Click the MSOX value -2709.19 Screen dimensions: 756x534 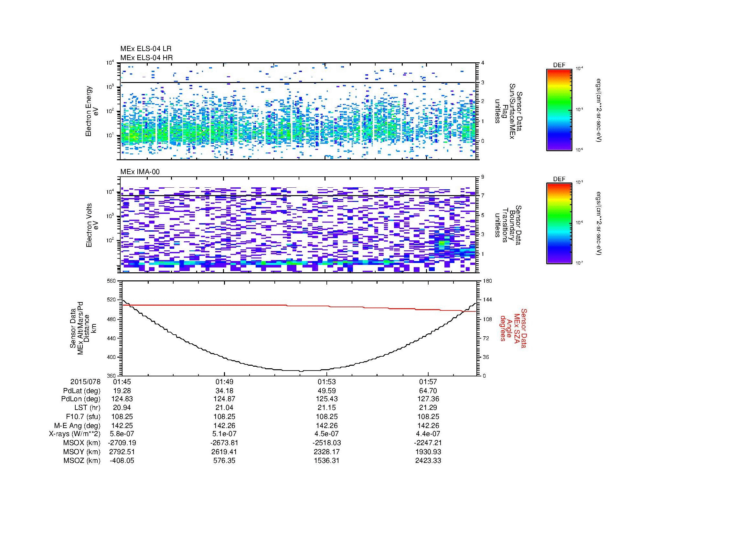click(x=122, y=443)
